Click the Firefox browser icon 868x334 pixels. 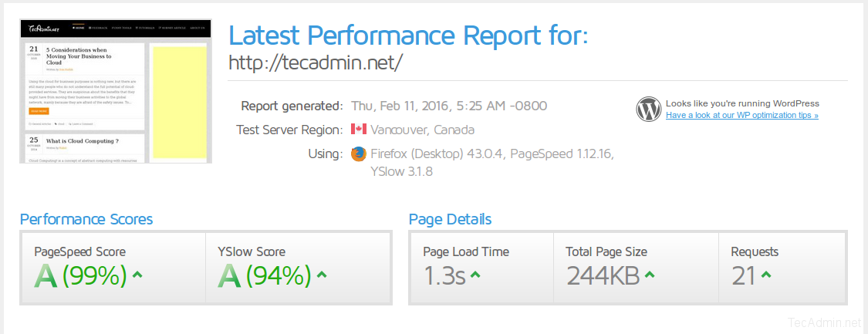click(x=358, y=154)
